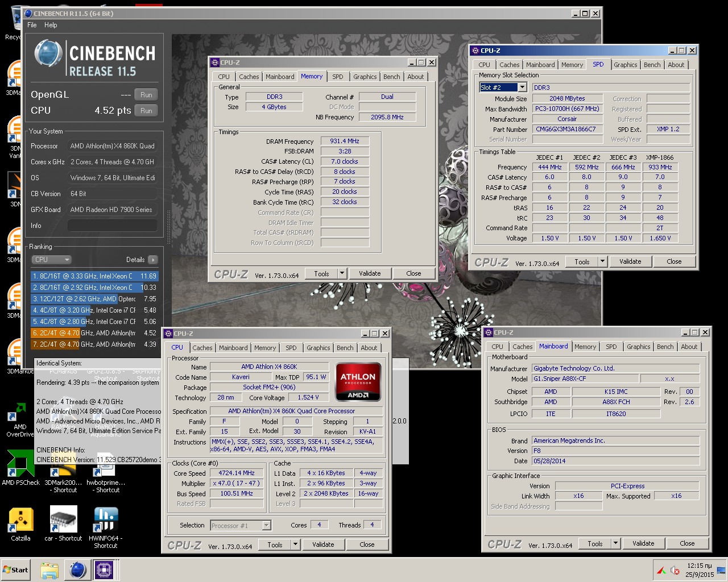Click DRAM Frequency value 931.4 MHz
The height and width of the screenshot is (582, 728).
tap(345, 141)
